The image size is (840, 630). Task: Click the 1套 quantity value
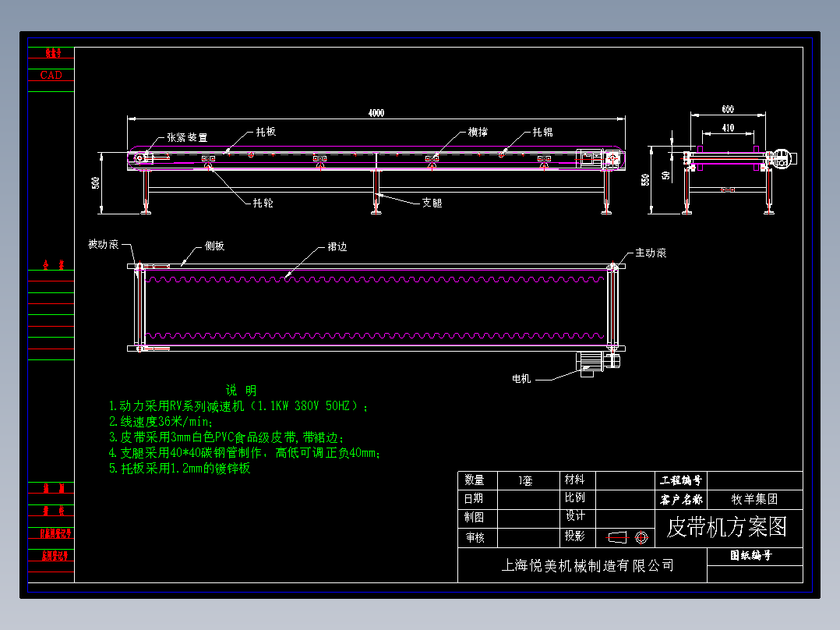click(x=525, y=480)
